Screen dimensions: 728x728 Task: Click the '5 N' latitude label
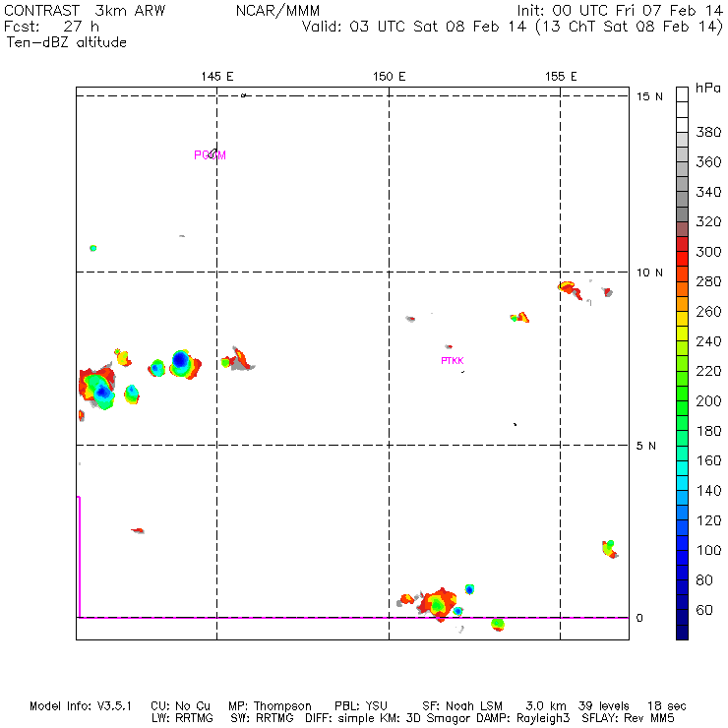point(645,446)
